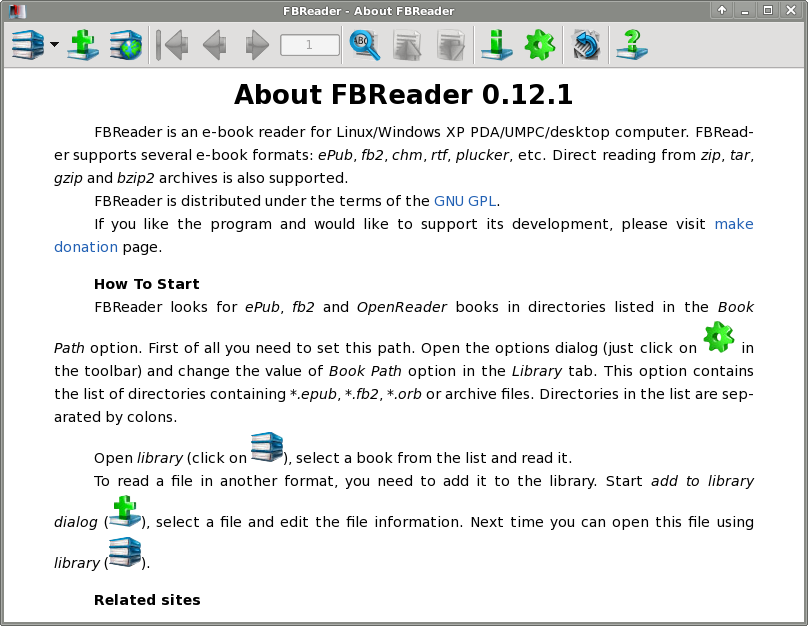Open the network library globe icon
This screenshot has height=626, width=808.
click(126, 45)
